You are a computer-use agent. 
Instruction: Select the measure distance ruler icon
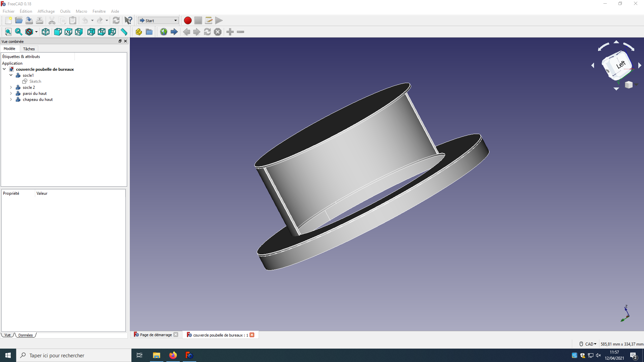[x=124, y=32]
